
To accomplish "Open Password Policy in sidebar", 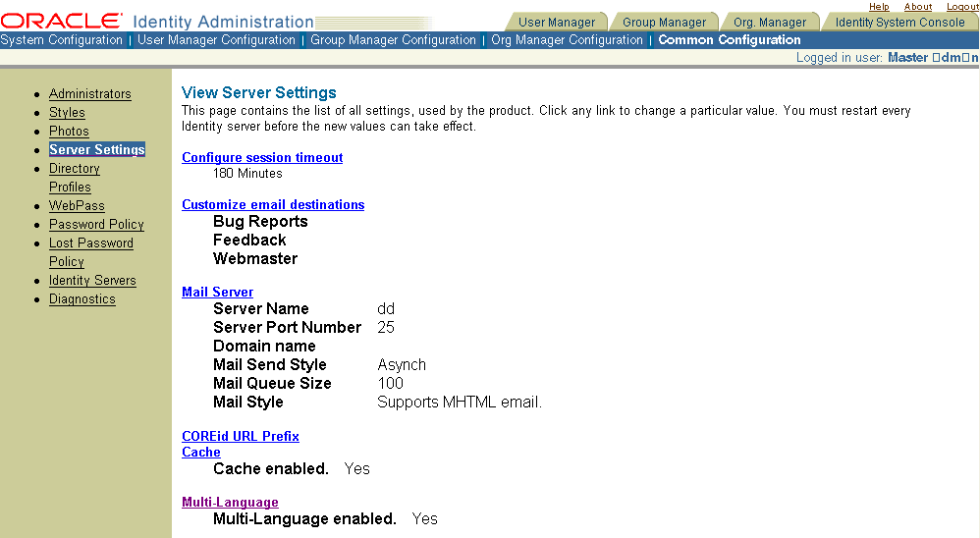I will [96, 224].
